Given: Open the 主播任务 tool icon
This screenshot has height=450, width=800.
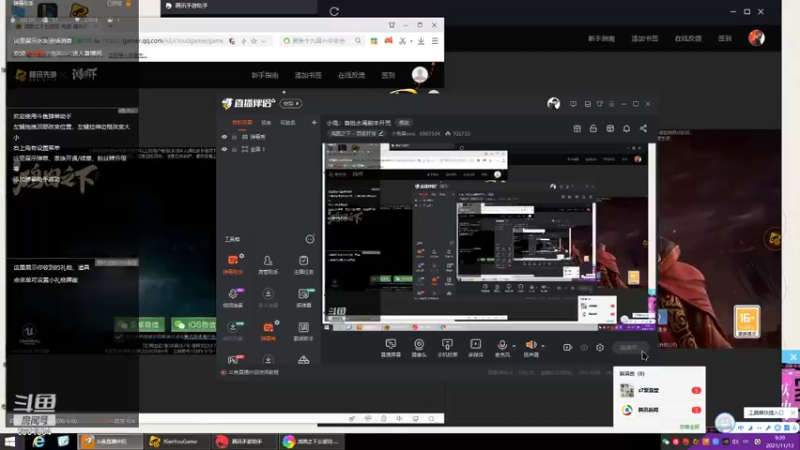Looking at the screenshot, I should click(x=304, y=264).
